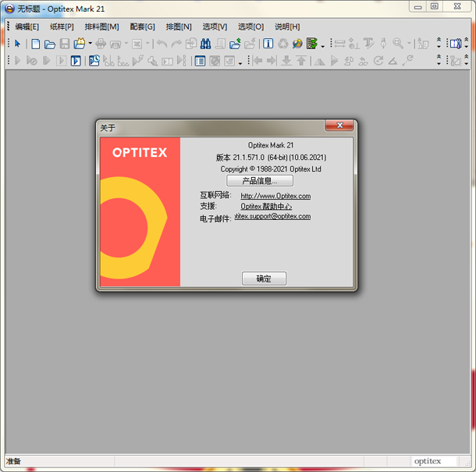Image resolution: width=476 pixels, height=472 pixels.
Task: Click the window layout tools icon
Action: (x=456, y=44)
